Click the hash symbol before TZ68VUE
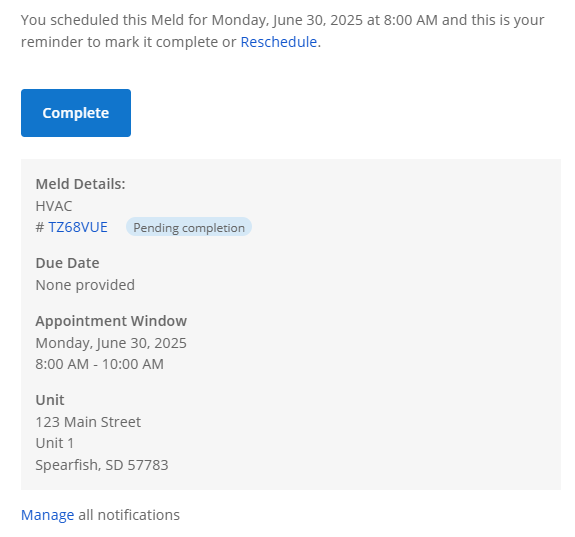 pyautogui.click(x=40, y=227)
